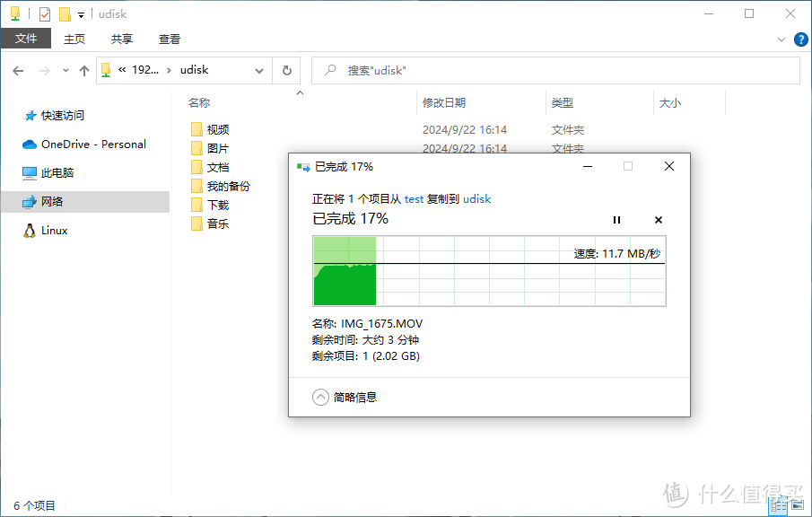Open recent locations dropdown arrow

click(65, 70)
